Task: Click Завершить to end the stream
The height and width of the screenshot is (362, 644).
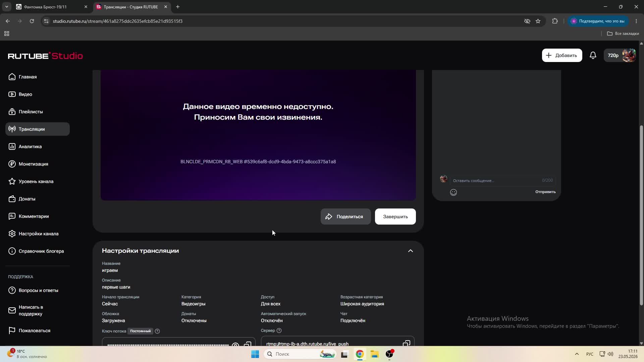Action: pos(395,217)
